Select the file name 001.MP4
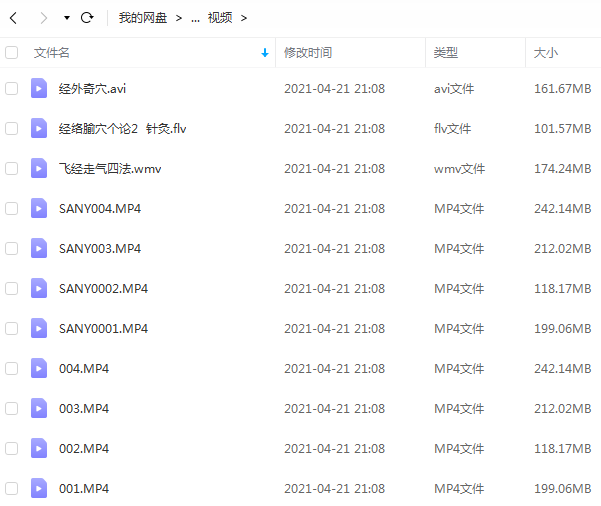The width and height of the screenshot is (601, 506). click(x=84, y=489)
